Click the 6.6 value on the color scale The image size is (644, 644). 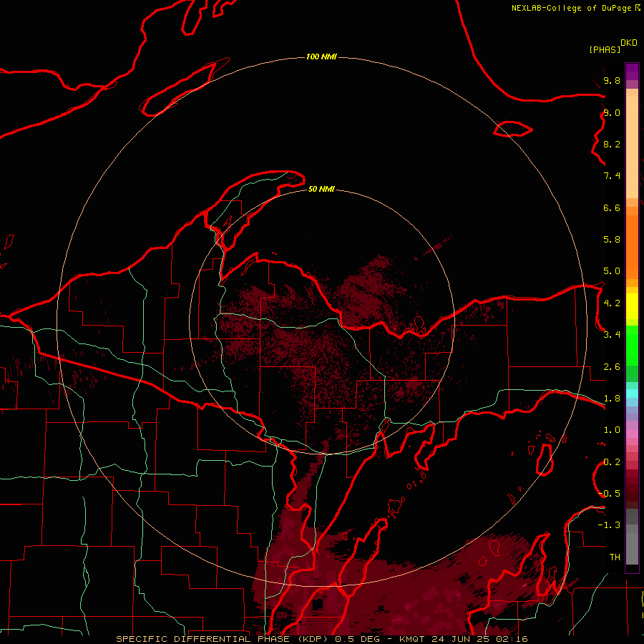612,208
